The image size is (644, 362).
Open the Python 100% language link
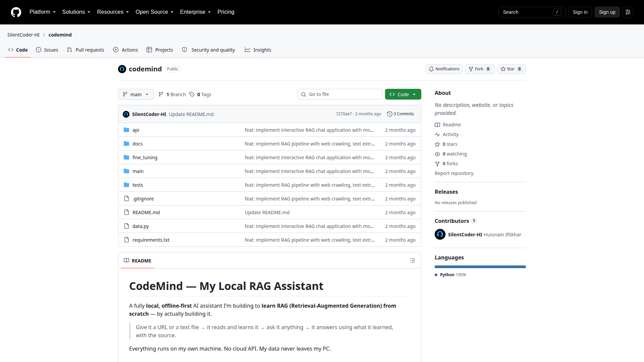(450, 275)
